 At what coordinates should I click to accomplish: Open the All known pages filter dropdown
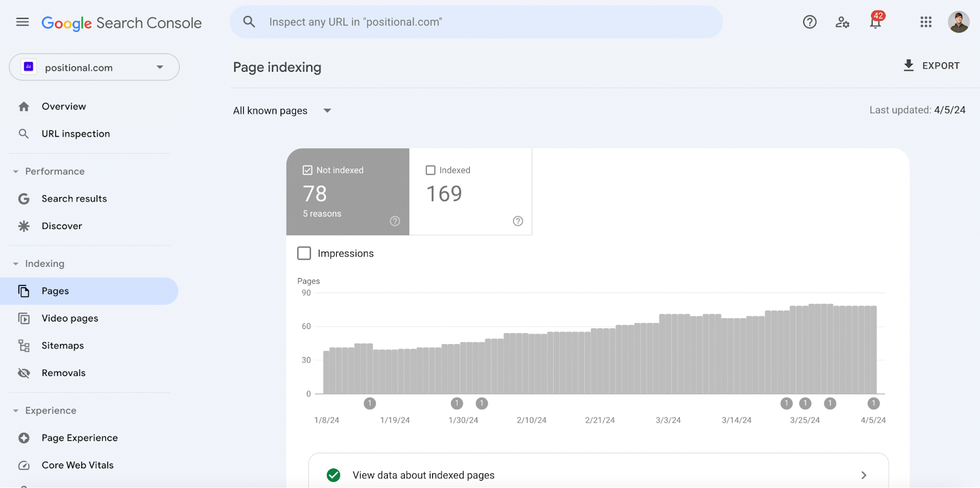(x=282, y=111)
